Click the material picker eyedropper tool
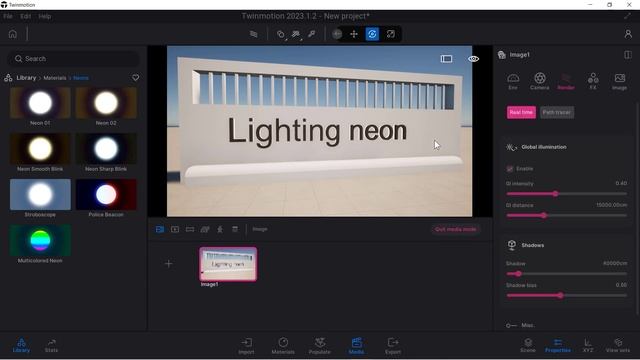Screen dimensions: 640x360 312,34
